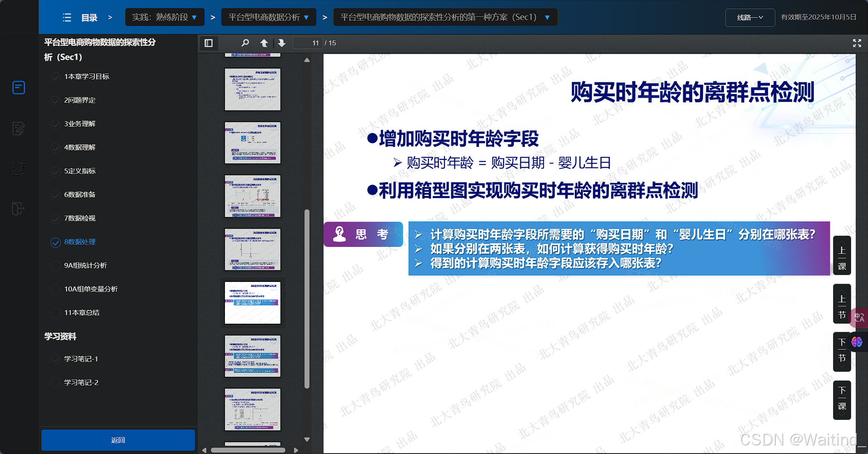Open the note-editing icon in left sidebar
This screenshot has height=454, width=868.
coord(19,128)
